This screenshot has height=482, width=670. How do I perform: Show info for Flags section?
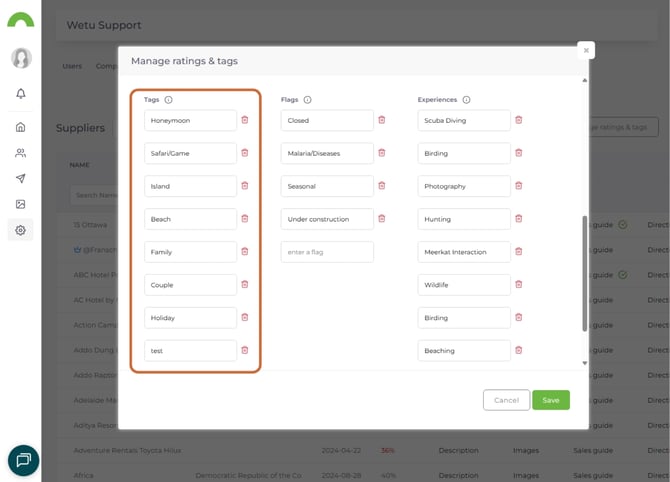tap(308, 100)
